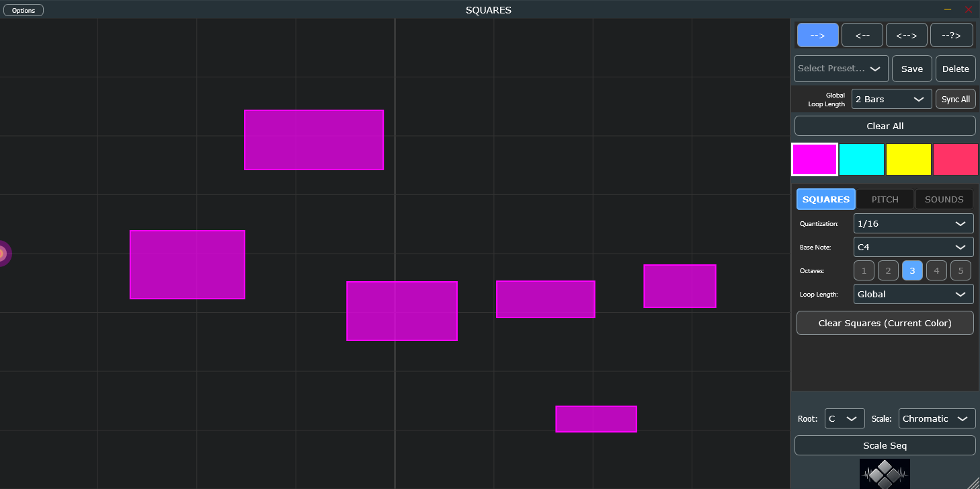Save the current preset
This screenshot has width=980, height=489.
click(x=911, y=69)
